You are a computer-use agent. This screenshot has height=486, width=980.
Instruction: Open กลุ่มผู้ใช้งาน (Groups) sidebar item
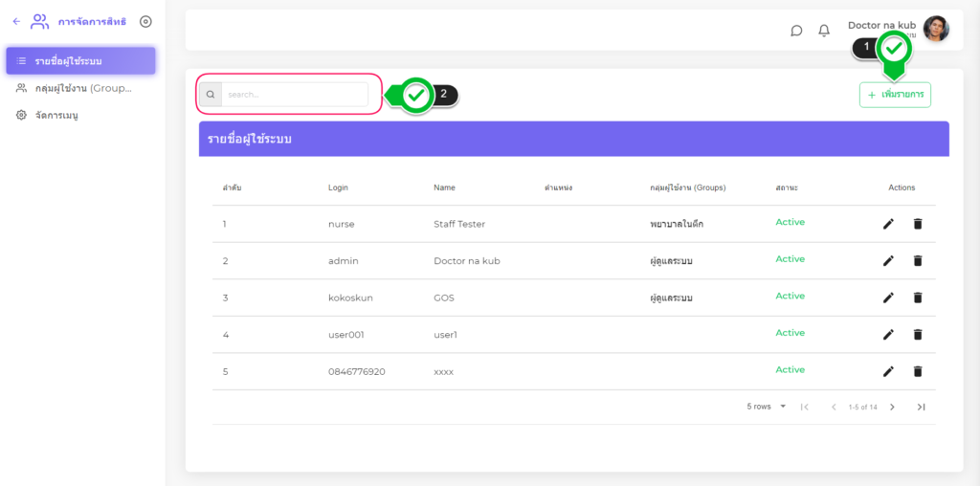point(80,88)
